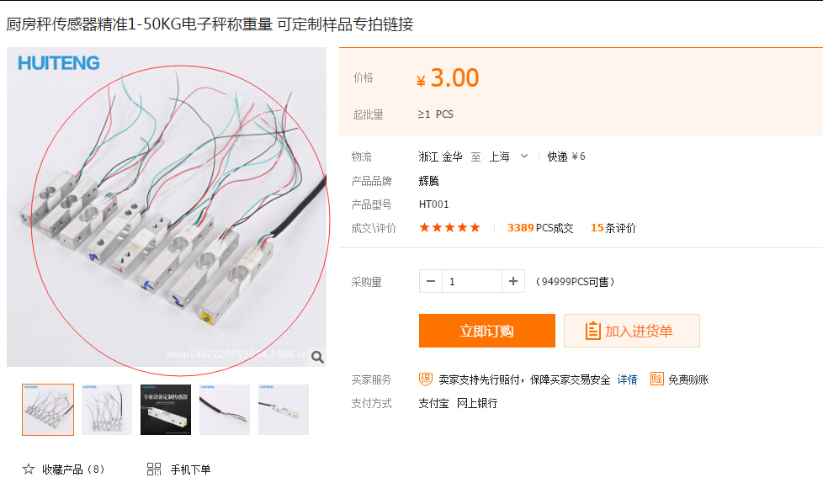
Task: Select the black cable fourth thumbnail
Action: [225, 410]
